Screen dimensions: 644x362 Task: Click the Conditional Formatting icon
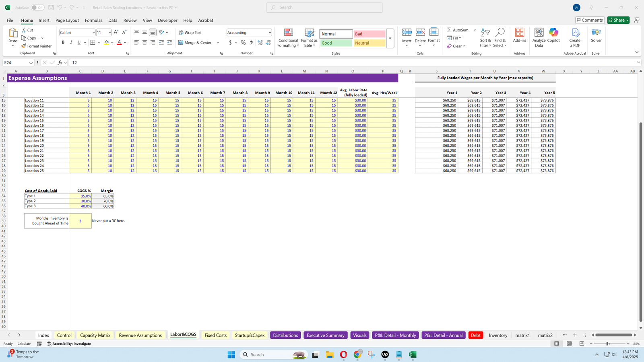[288, 33]
